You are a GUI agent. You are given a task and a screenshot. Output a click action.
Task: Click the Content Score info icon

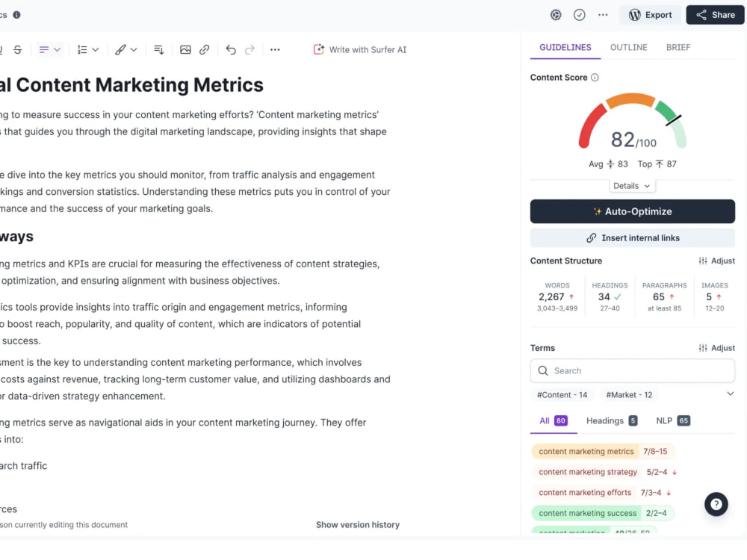pyautogui.click(x=595, y=77)
